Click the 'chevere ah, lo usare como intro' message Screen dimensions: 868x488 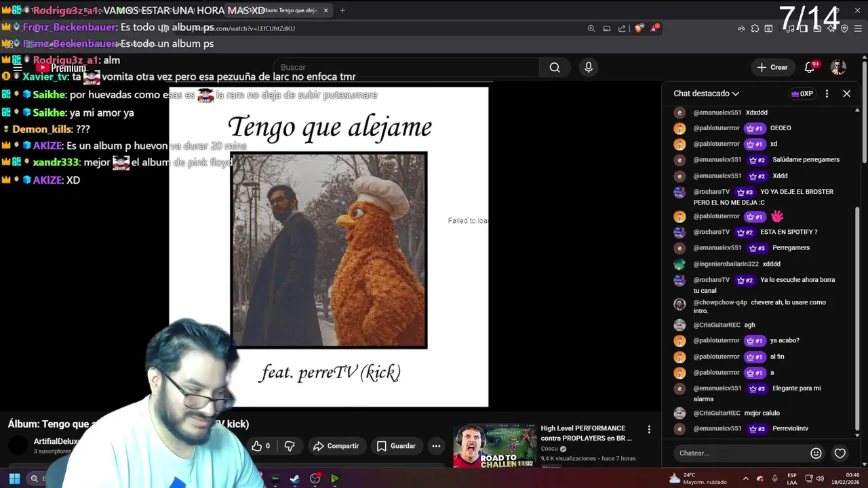759,306
